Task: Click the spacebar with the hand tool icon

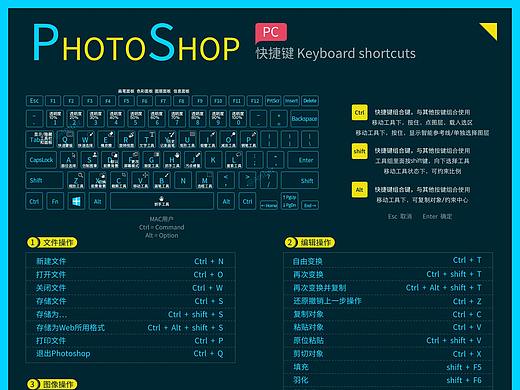Action: click(162, 201)
